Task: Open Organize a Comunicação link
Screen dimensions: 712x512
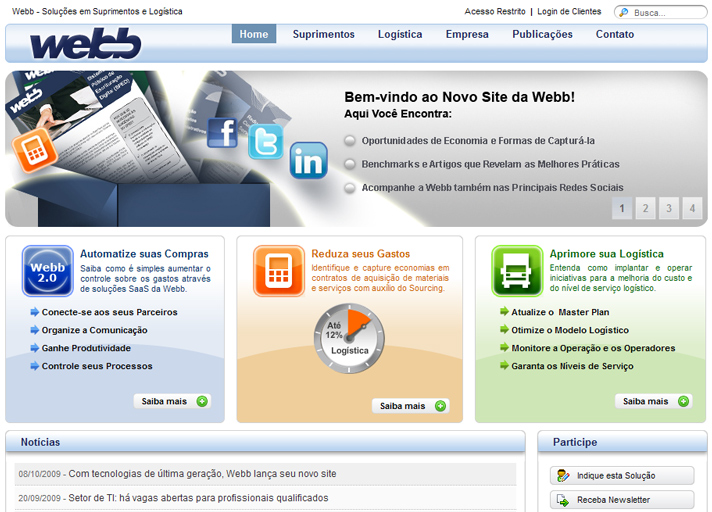Action: click(94, 330)
